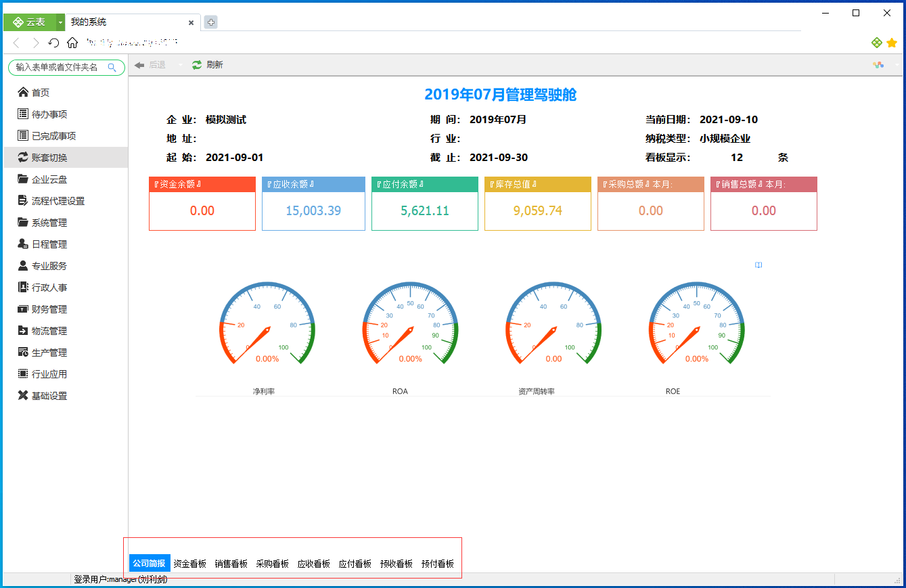The height and width of the screenshot is (588, 906).
Task: Open 专业服务 in the sidebar
Action: point(66,266)
